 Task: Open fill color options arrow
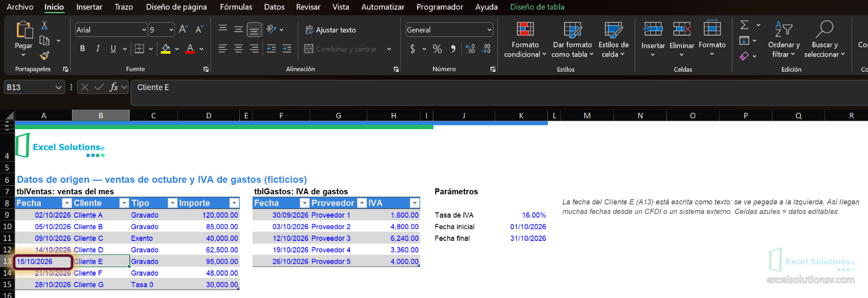pyautogui.click(x=177, y=49)
